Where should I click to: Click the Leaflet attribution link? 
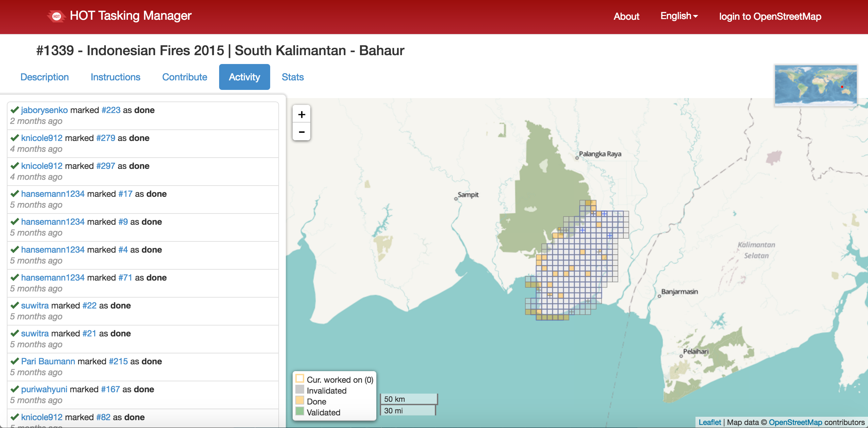coord(709,422)
